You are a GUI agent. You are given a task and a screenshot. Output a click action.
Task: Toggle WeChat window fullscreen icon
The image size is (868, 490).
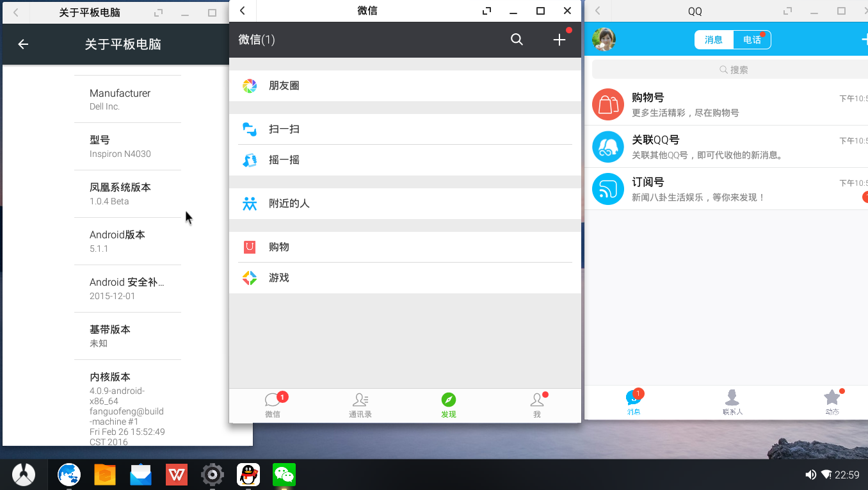[x=487, y=11]
